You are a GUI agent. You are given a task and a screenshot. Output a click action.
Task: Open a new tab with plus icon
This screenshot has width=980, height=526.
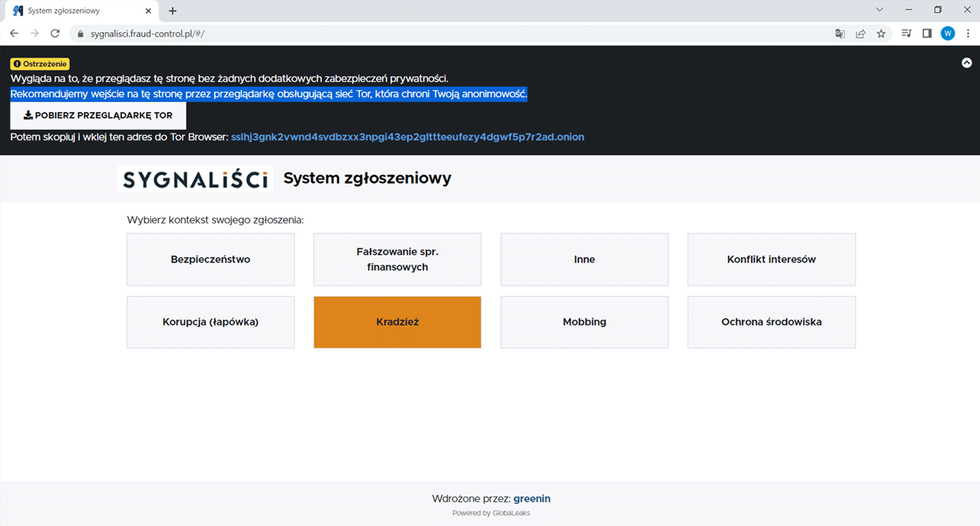173,11
